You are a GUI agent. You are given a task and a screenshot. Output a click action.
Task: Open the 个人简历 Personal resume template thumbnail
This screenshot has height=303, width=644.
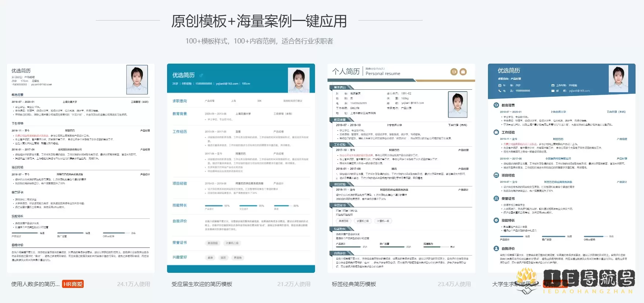[x=401, y=168]
